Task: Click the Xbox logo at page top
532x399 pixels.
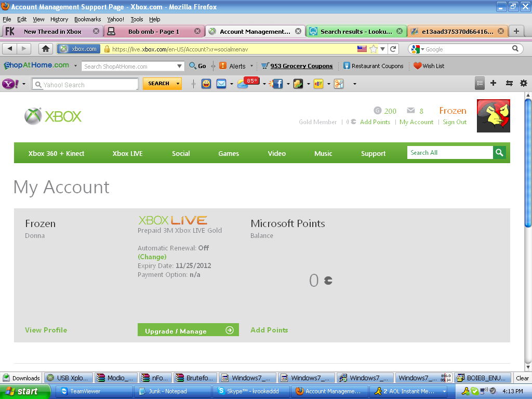Action: [53, 116]
